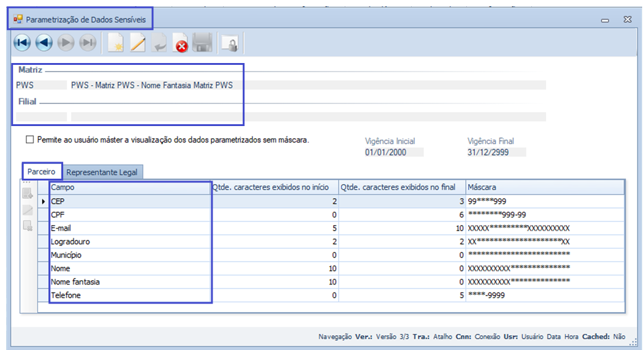Screen dimensions: 644x350
Task: Add a grid row with the side icon
Action: (28, 194)
